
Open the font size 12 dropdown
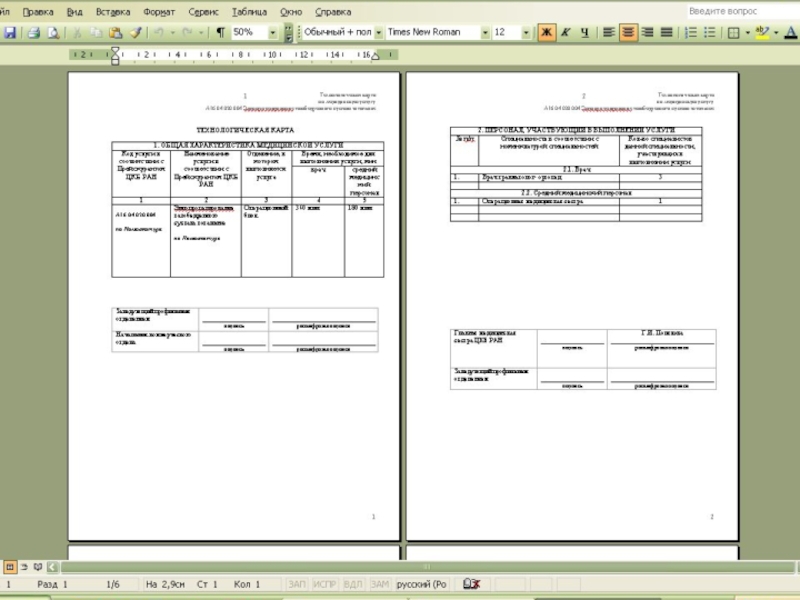click(526, 33)
